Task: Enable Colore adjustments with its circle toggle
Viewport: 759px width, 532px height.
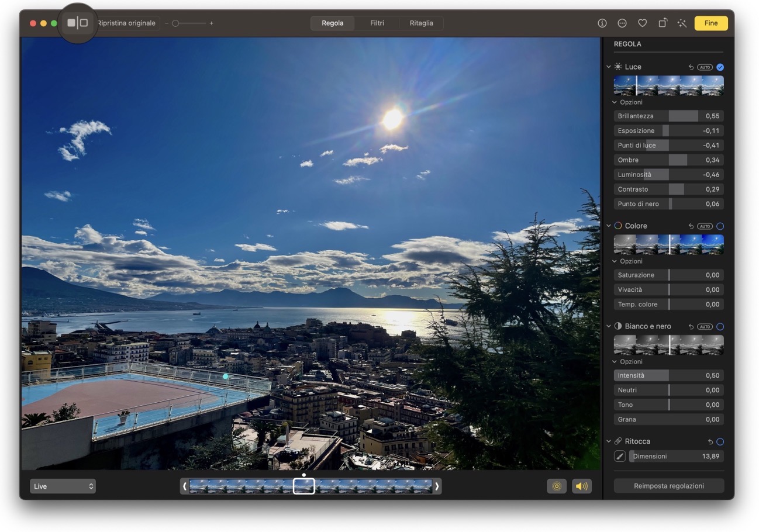Action: coord(720,226)
